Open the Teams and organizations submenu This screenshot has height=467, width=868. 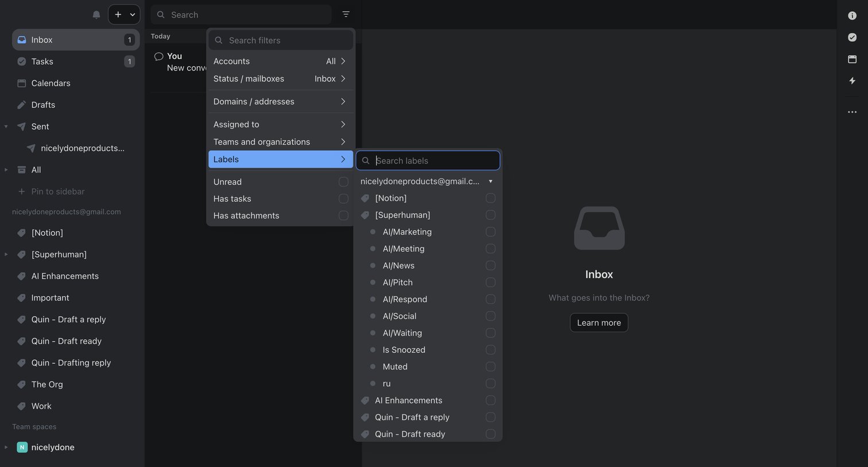tap(281, 142)
